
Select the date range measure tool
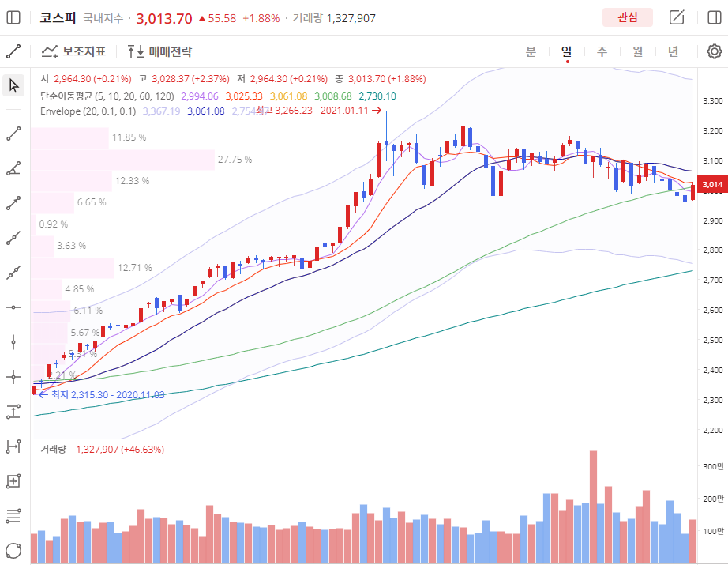coord(13,446)
